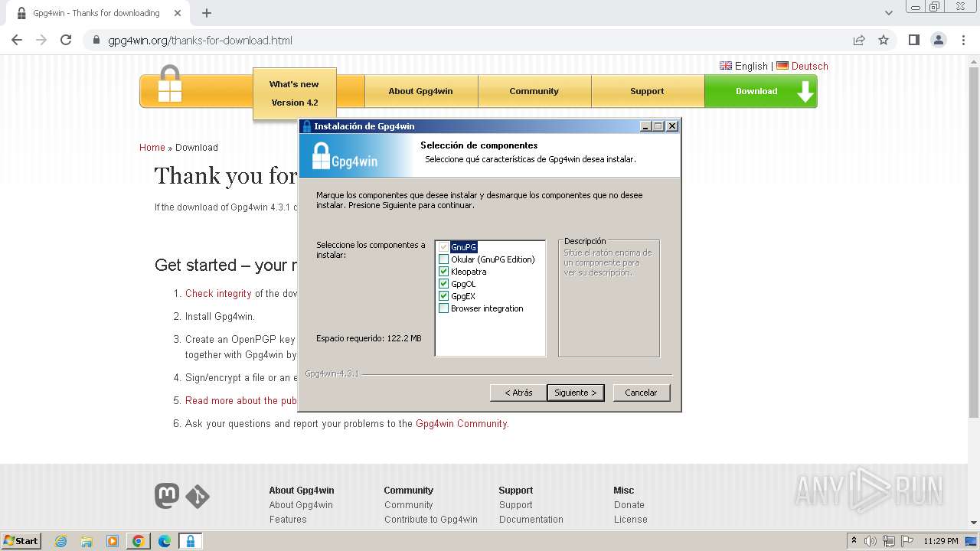The image size is (980, 551).
Task: Click the Action Center flag icon
Action: [x=906, y=541]
